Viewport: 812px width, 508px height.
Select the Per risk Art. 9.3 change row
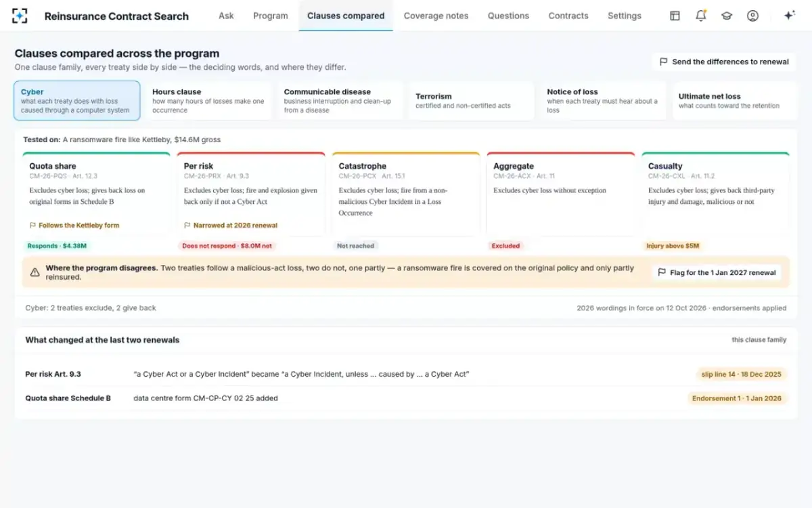(406, 375)
